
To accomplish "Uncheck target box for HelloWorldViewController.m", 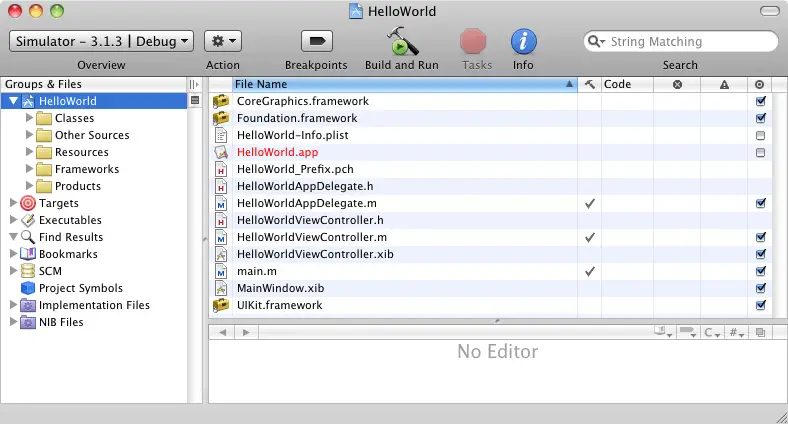I will [760, 237].
